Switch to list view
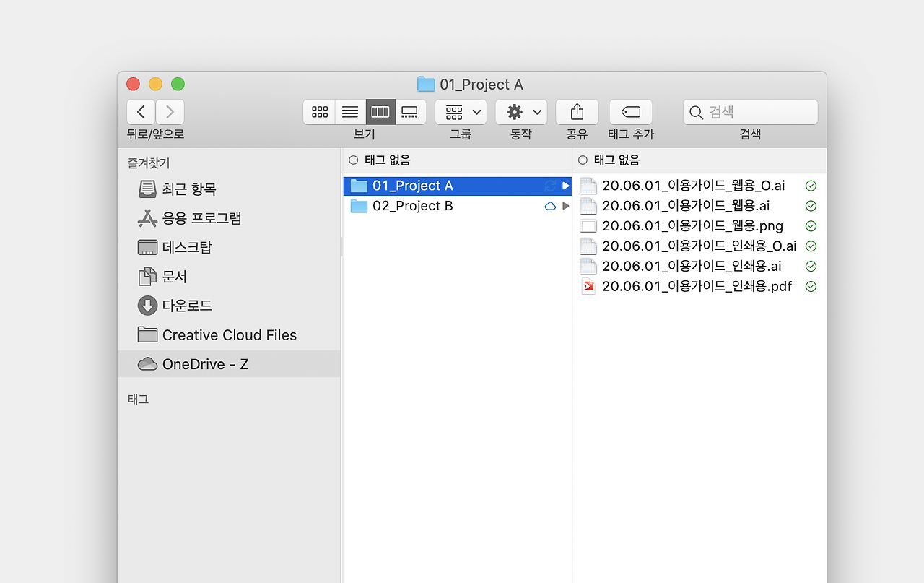This screenshot has height=583, width=924. tap(350, 112)
